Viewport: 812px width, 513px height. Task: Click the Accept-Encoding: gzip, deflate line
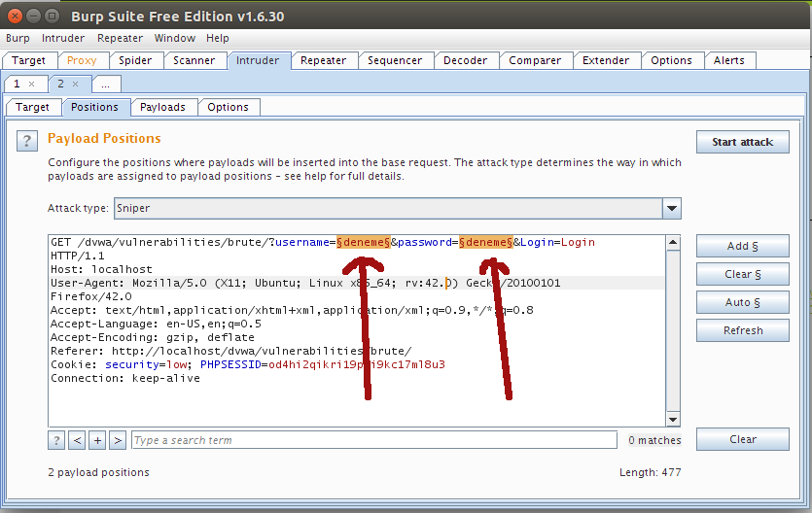(153, 337)
